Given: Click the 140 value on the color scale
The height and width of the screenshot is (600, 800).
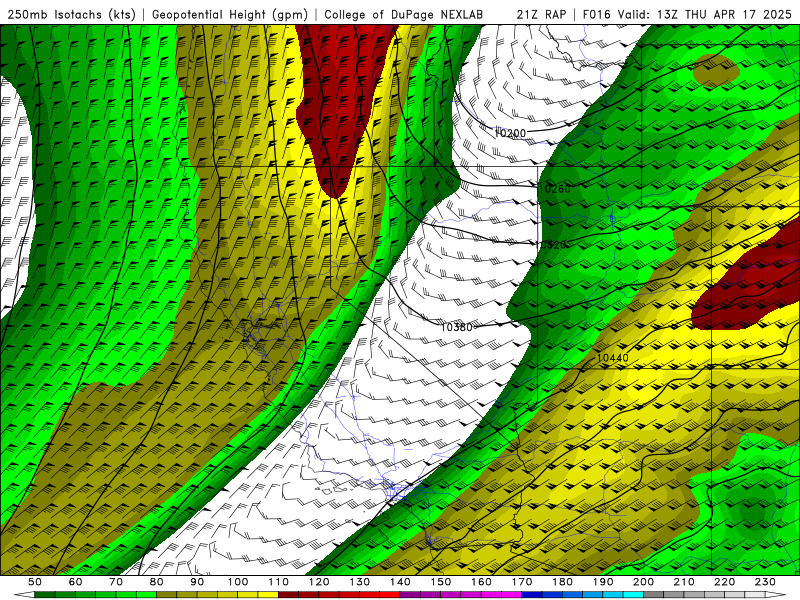Looking at the screenshot, I should click(x=400, y=582).
